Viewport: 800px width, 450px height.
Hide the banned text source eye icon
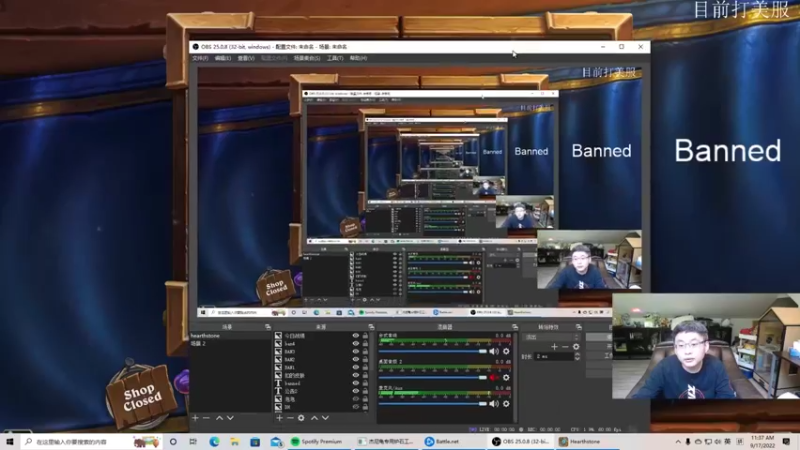[x=356, y=383]
